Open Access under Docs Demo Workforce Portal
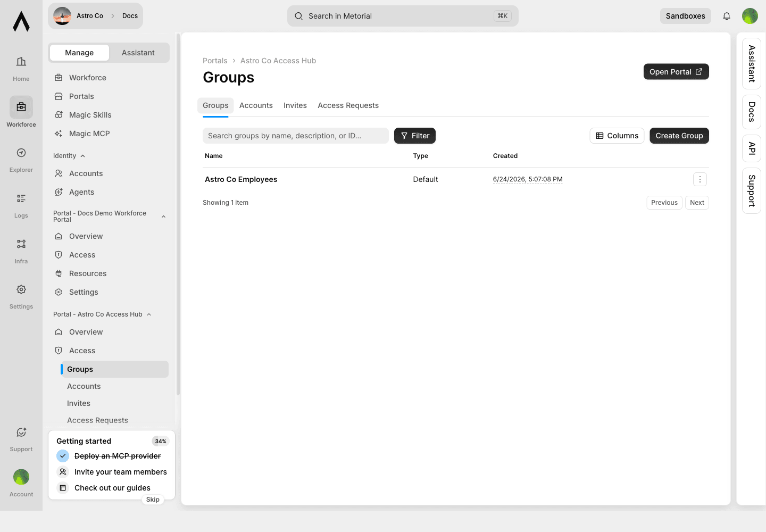The height and width of the screenshot is (532, 766). (x=109, y=255)
